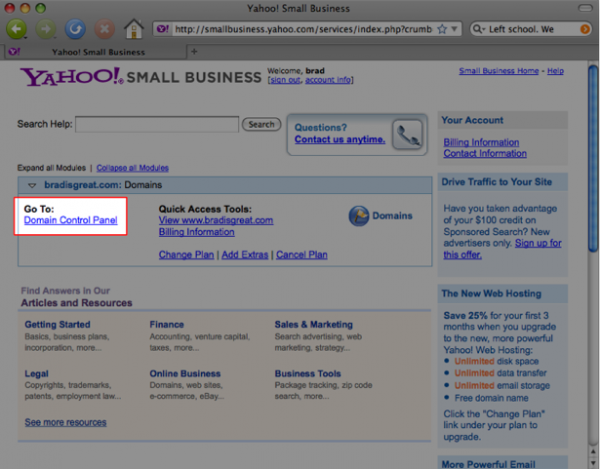Open a new tab with plus button
Viewport: 600px width, 469px height.
point(193,51)
